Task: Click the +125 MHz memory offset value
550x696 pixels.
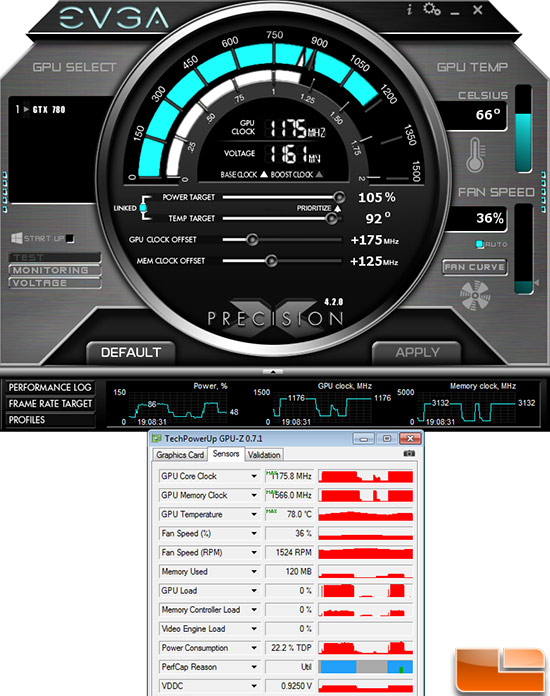Action: pos(374,261)
